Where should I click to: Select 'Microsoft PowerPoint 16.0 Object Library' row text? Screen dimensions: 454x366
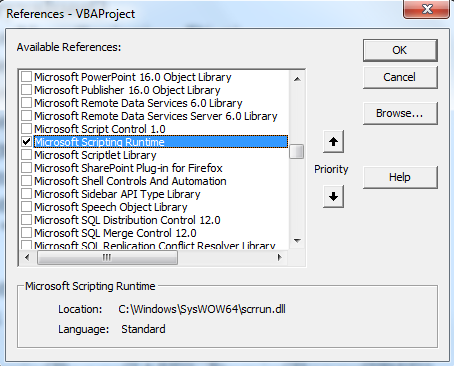coord(133,77)
